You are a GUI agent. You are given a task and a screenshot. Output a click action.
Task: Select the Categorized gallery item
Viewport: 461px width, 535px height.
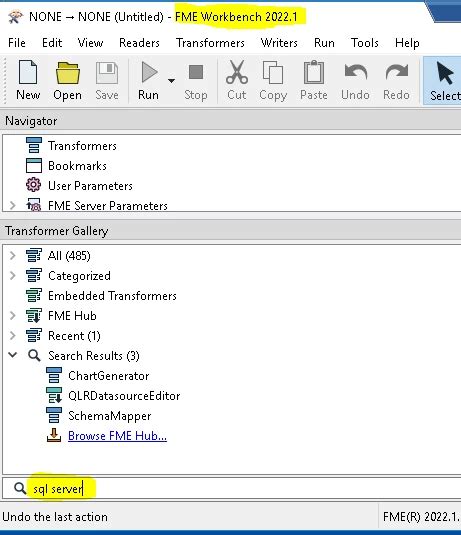tap(79, 276)
